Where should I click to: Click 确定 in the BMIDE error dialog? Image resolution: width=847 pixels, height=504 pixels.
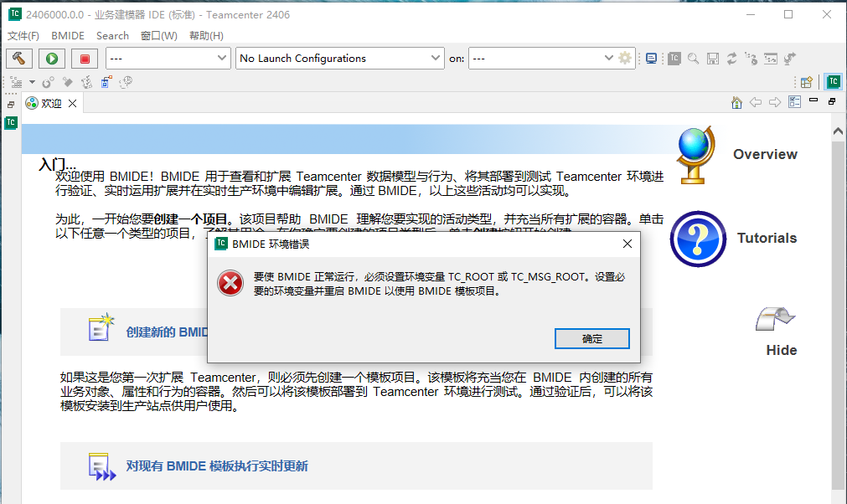592,339
